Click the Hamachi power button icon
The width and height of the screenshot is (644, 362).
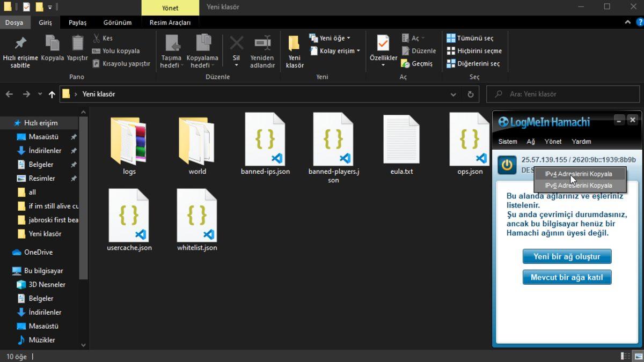(507, 165)
